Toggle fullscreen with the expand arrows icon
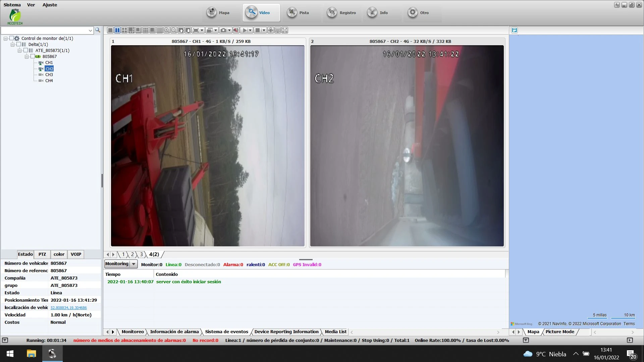The image size is (644, 362). [x=285, y=30]
